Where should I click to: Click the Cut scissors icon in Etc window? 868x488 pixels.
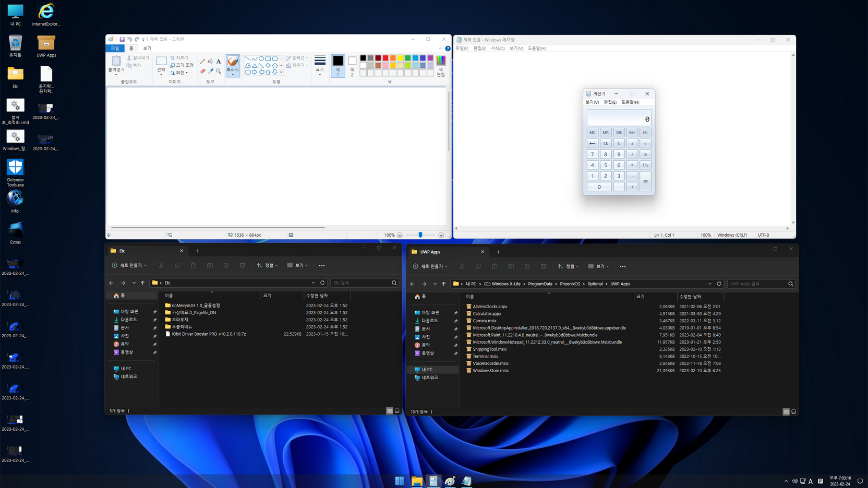pyautogui.click(x=161, y=265)
